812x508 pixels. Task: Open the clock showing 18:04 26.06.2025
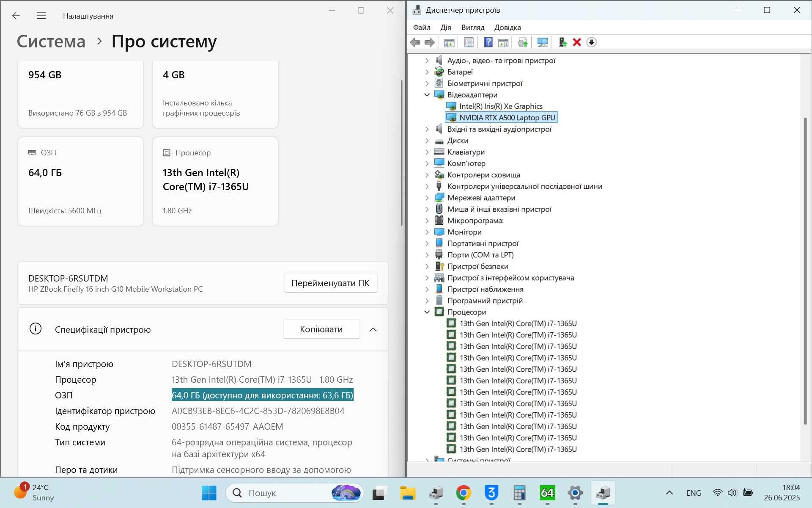(782, 493)
